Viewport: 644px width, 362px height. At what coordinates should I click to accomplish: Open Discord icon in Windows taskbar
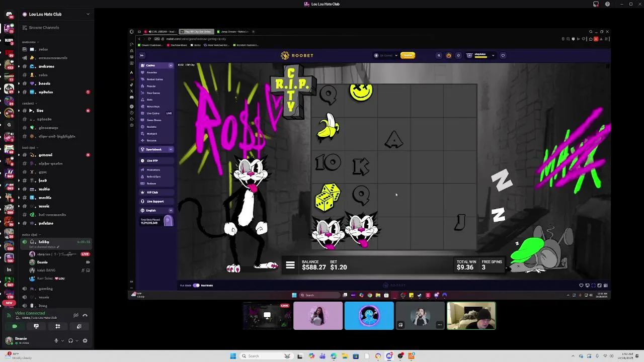coord(389,356)
